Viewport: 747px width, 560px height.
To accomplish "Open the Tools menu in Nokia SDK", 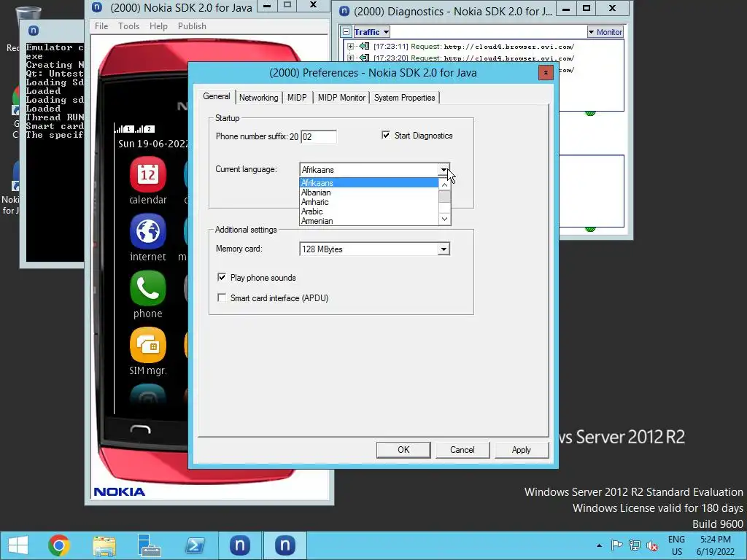I will (128, 26).
